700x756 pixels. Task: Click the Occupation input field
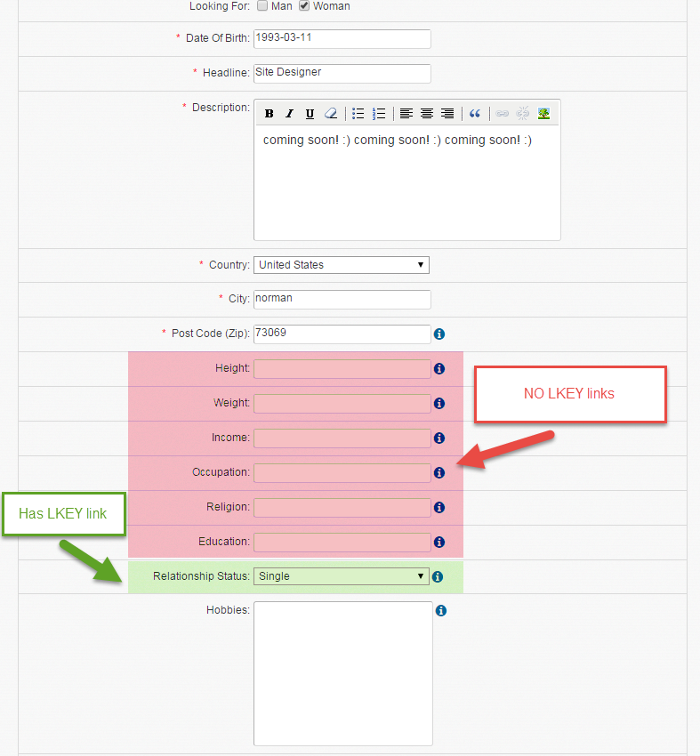tap(342, 473)
